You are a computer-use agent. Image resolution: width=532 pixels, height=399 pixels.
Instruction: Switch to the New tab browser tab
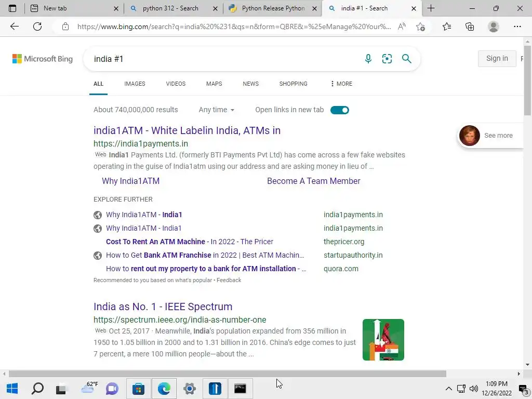75,8
